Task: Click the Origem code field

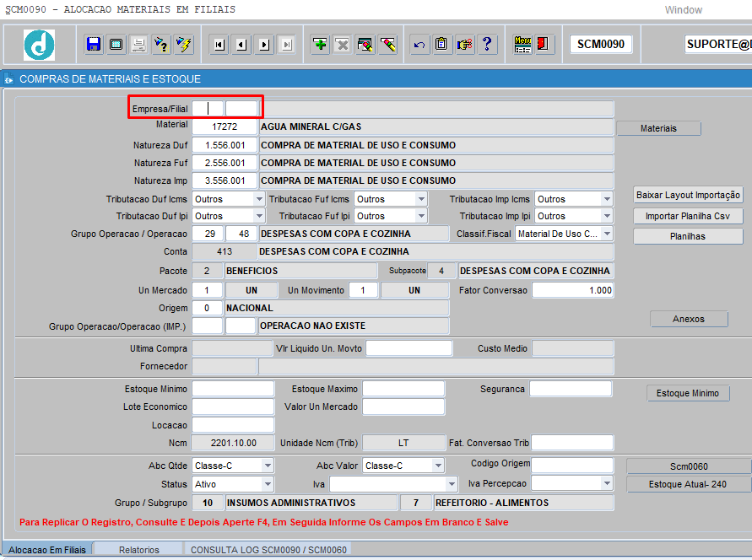Action: click(207, 308)
